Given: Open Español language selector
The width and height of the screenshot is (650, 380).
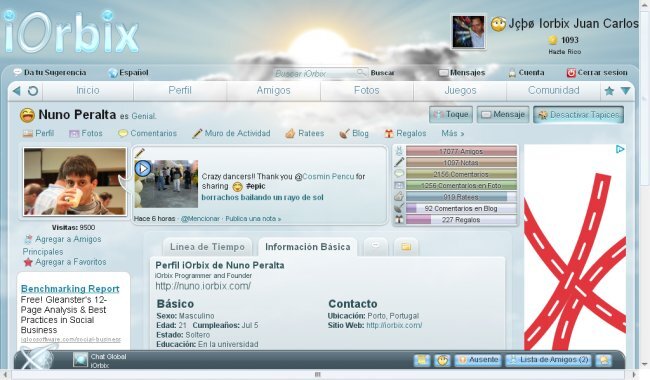Looking at the screenshot, I should 128,73.
